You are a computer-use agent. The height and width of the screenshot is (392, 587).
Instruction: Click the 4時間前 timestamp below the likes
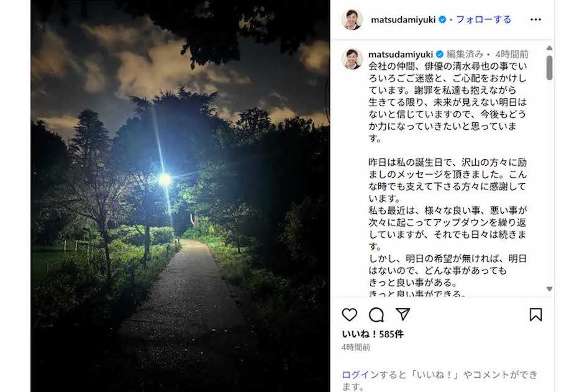point(356,347)
